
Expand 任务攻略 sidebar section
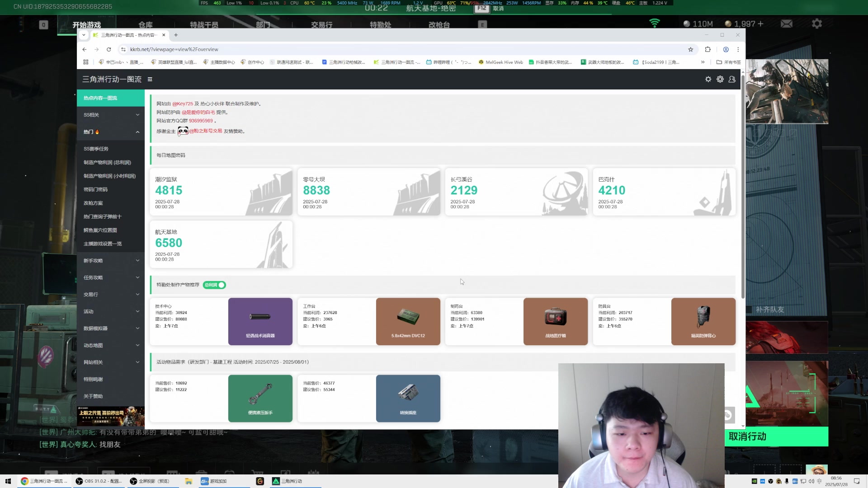point(110,277)
